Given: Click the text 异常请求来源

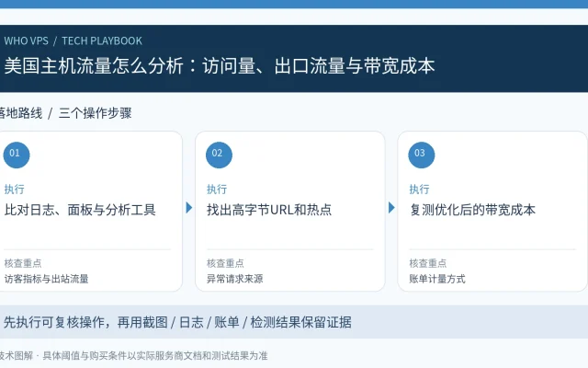Looking at the screenshot, I should 235,279.
